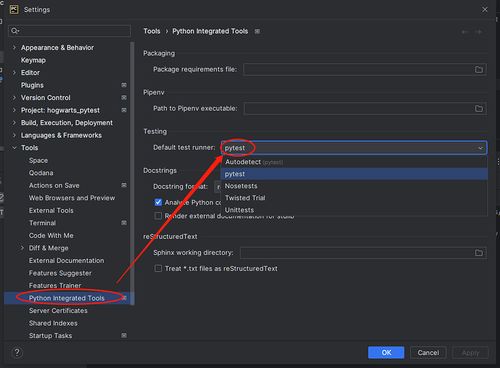Open Startup Tasks settings
This screenshot has width=500, height=368.
[x=50, y=335]
